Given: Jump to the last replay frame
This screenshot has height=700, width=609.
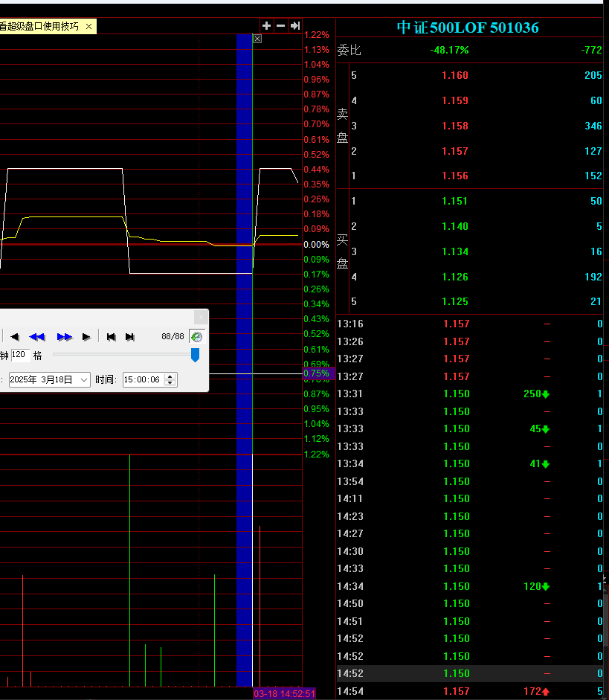Looking at the screenshot, I should 130,337.
